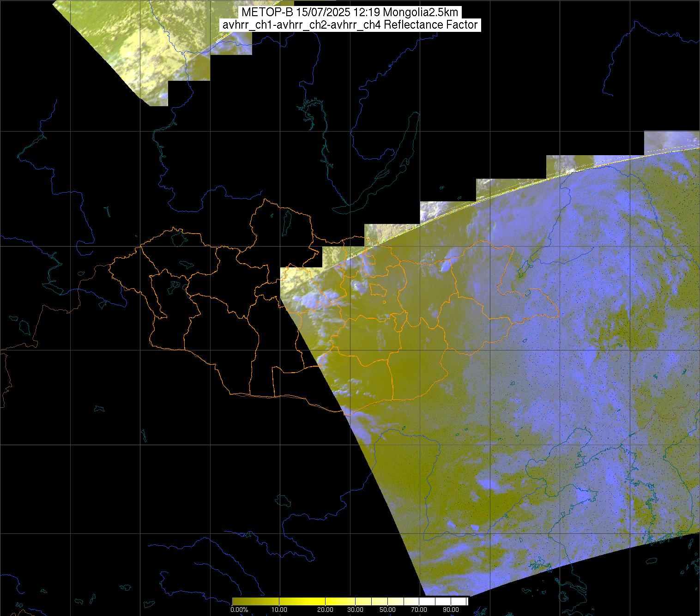Click the stepped image tile at the right edge

click(671, 140)
